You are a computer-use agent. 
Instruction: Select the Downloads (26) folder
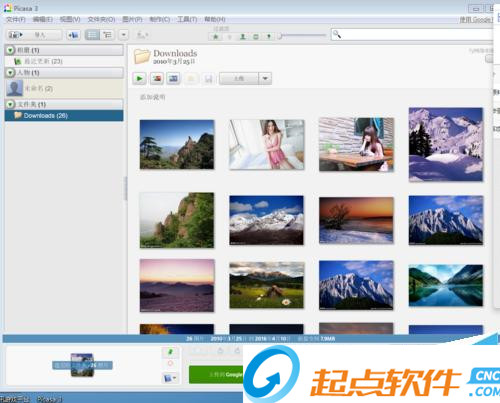point(64,115)
